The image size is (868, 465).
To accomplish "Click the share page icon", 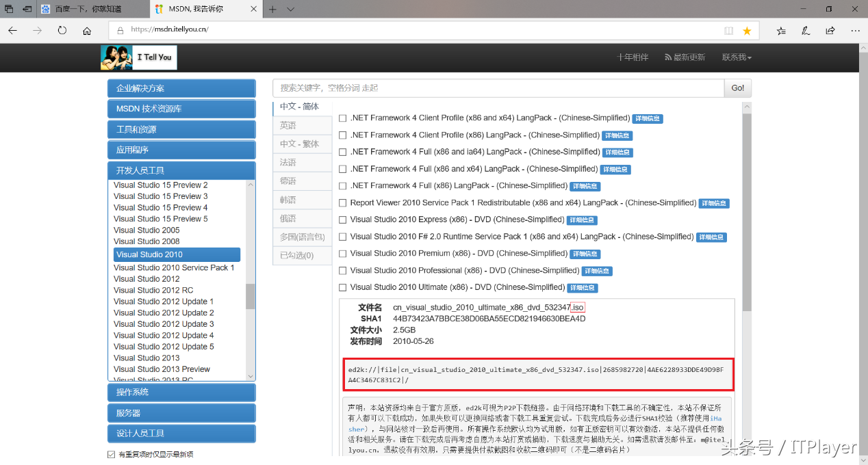I will click(x=830, y=31).
